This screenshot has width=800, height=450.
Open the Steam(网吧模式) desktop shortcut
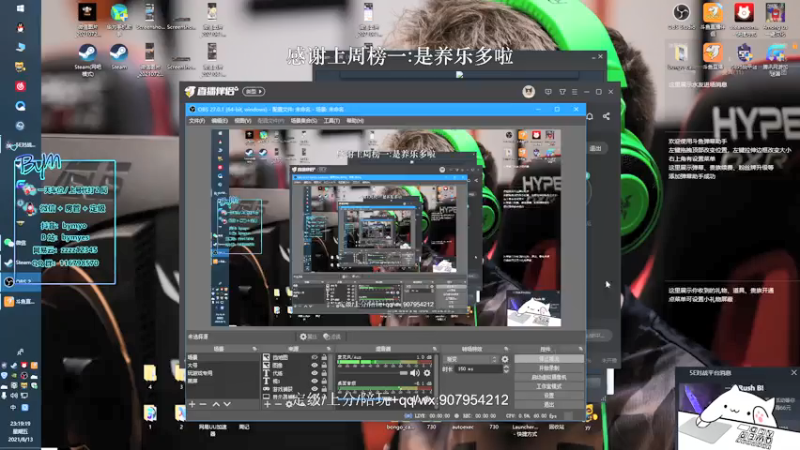point(88,60)
